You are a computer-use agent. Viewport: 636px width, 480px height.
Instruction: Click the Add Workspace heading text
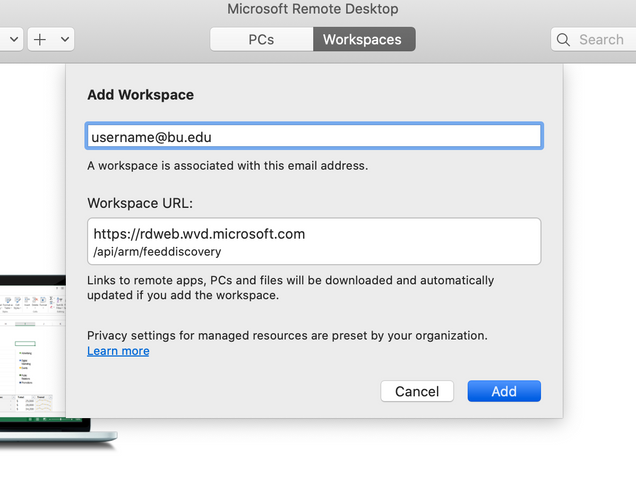[140, 95]
